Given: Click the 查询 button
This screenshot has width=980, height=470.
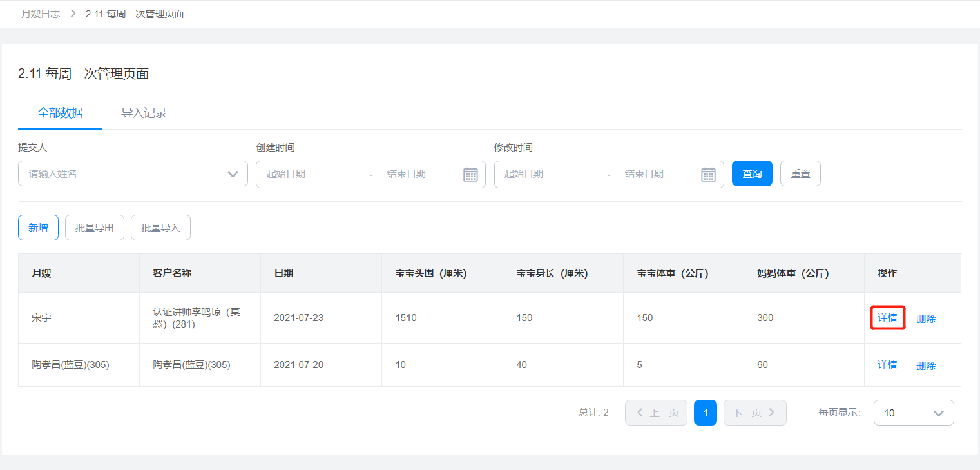Looking at the screenshot, I should coord(752,173).
